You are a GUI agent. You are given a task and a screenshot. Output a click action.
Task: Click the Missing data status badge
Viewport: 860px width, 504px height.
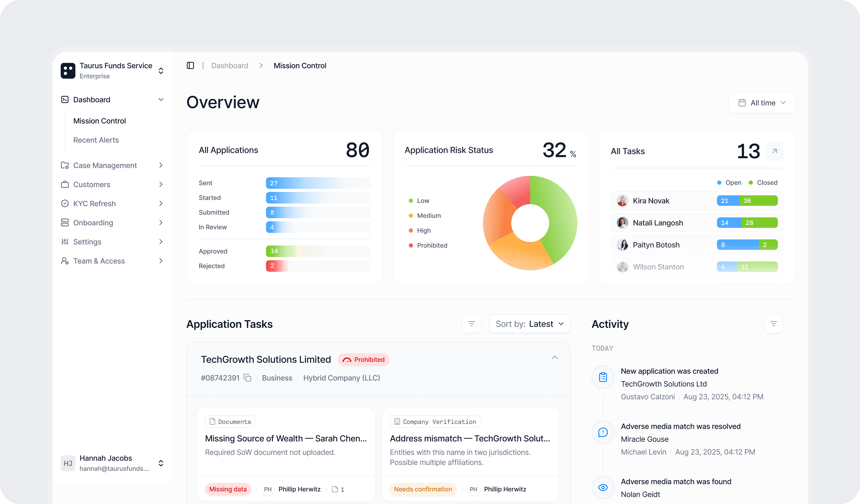click(228, 489)
